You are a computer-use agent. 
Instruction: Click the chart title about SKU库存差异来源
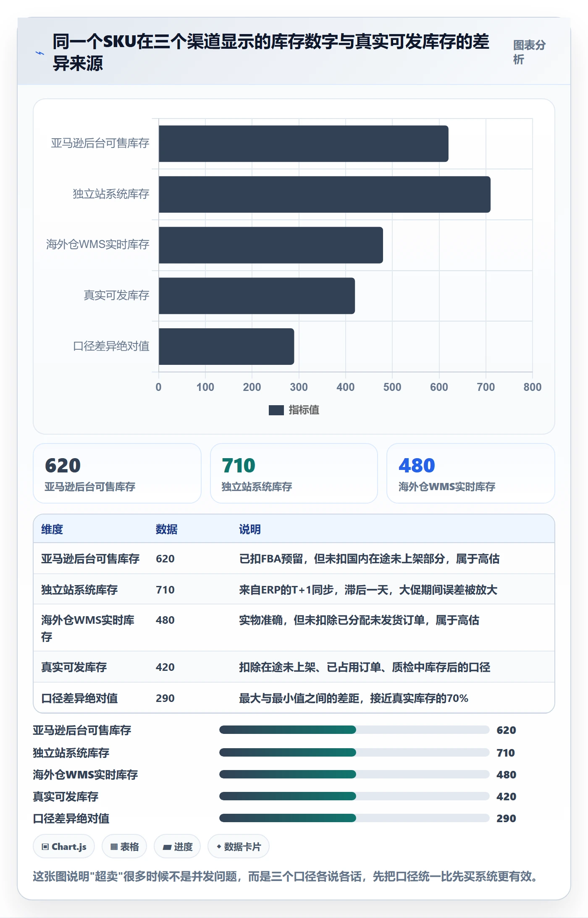[x=271, y=53]
